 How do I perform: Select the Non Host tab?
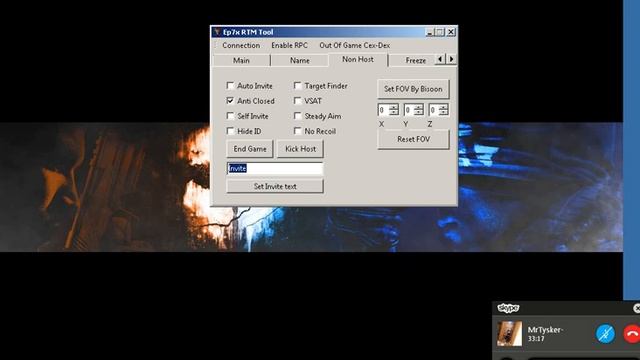[358, 60]
